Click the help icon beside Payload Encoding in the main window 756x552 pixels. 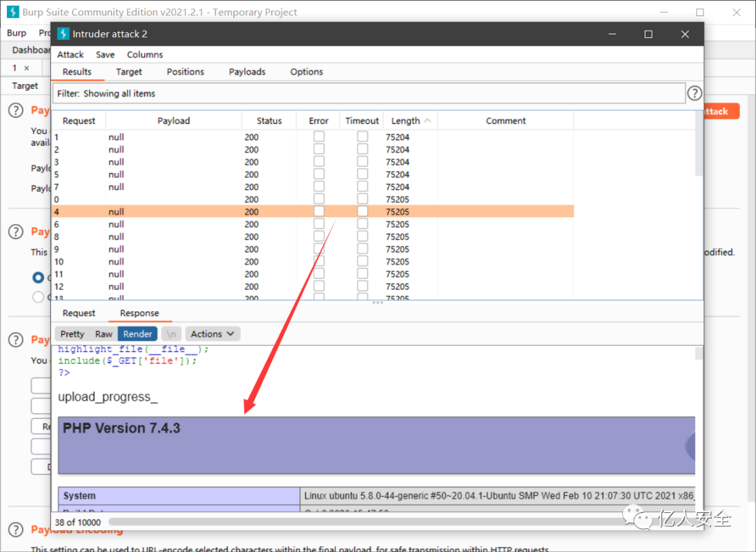[x=15, y=530]
